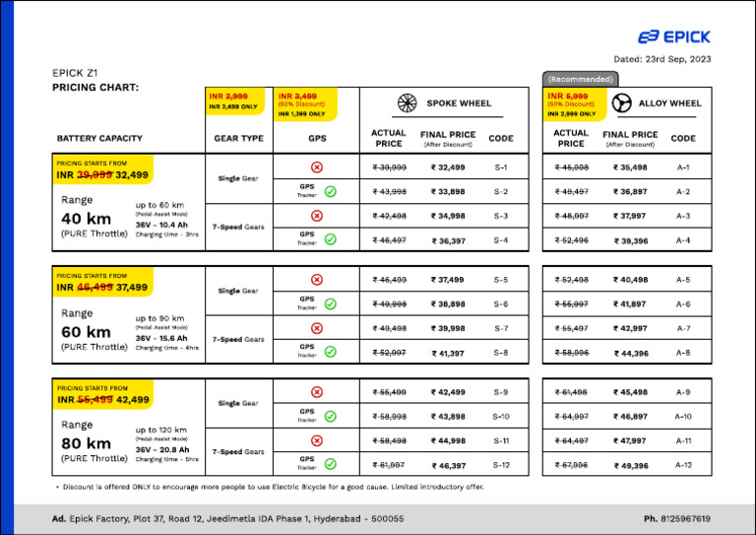The width and height of the screenshot is (756, 535).
Task: Click the no-GPS cross in S-9 row
Action: (317, 392)
